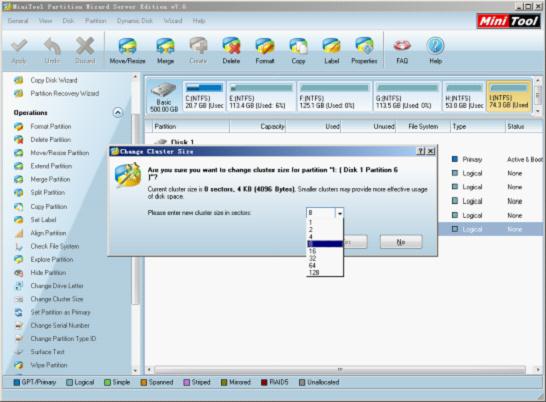This screenshot has width=546, height=402.
Task: Choose Surface Test operation
Action: (47, 352)
